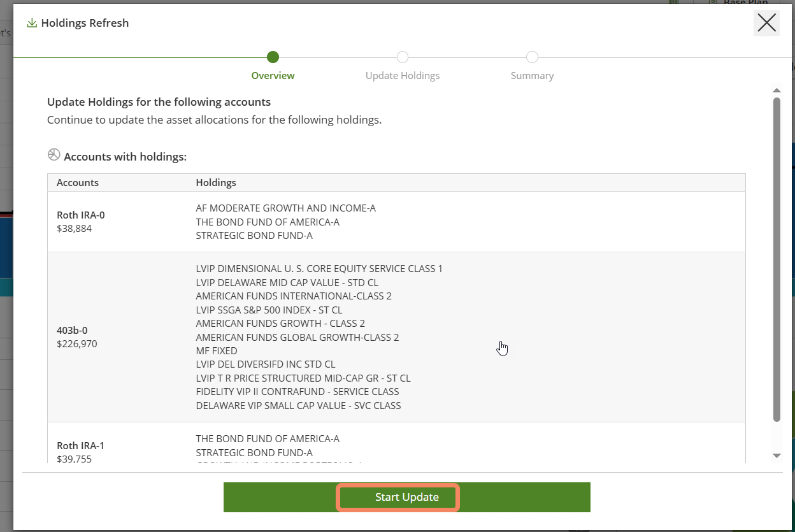795x532 pixels.
Task: Select the MF FIXED holding
Action: pyautogui.click(x=217, y=350)
